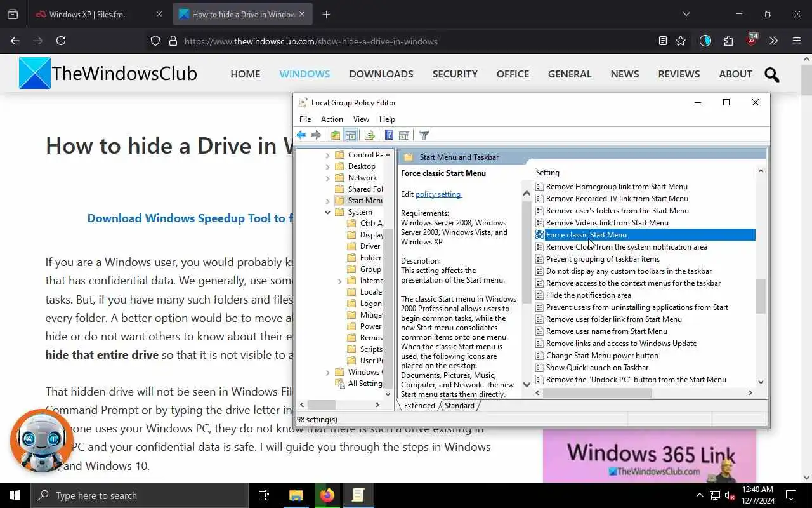Reload the page in Firefox
This screenshot has width=812, height=508.
pyautogui.click(x=61, y=41)
